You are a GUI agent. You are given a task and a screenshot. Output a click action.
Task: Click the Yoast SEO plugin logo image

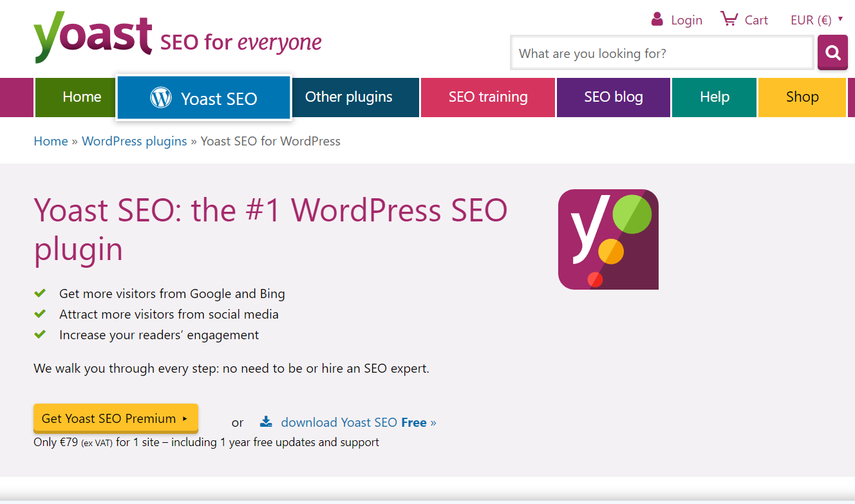[x=608, y=239]
